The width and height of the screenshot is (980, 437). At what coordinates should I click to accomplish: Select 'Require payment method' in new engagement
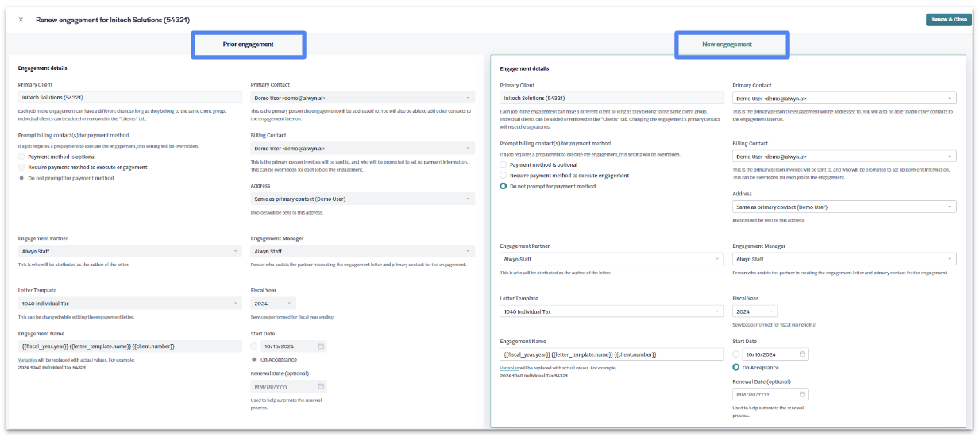point(503,176)
